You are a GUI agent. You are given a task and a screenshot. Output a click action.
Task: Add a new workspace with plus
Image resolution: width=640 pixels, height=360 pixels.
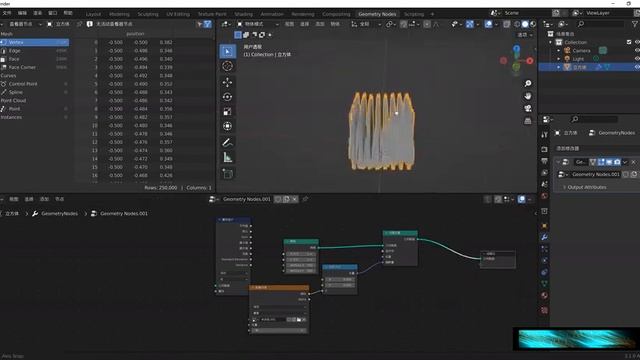(432, 14)
